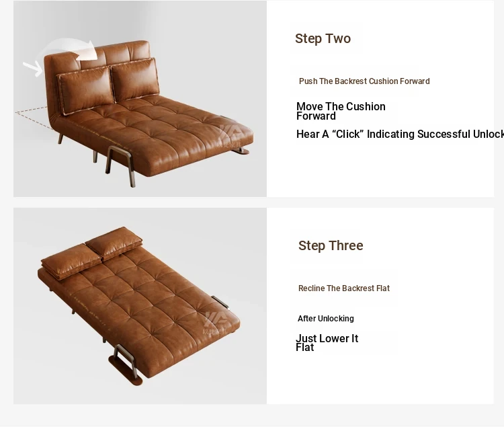The width and height of the screenshot is (504, 433).
Task: Select the Step Two sofa image
Action: (x=140, y=98)
